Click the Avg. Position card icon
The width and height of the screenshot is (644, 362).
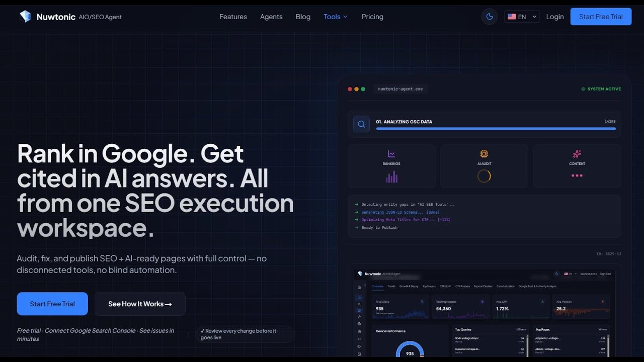[603, 302]
